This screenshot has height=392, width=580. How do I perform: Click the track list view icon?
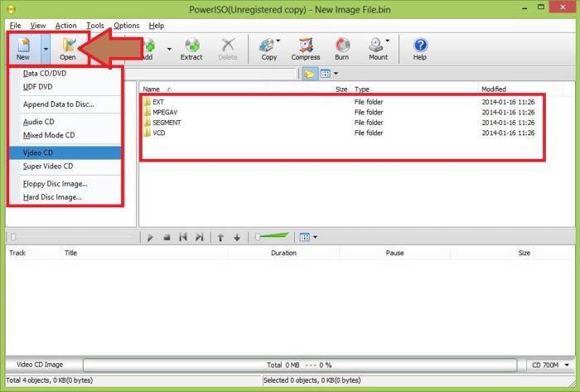(304, 237)
